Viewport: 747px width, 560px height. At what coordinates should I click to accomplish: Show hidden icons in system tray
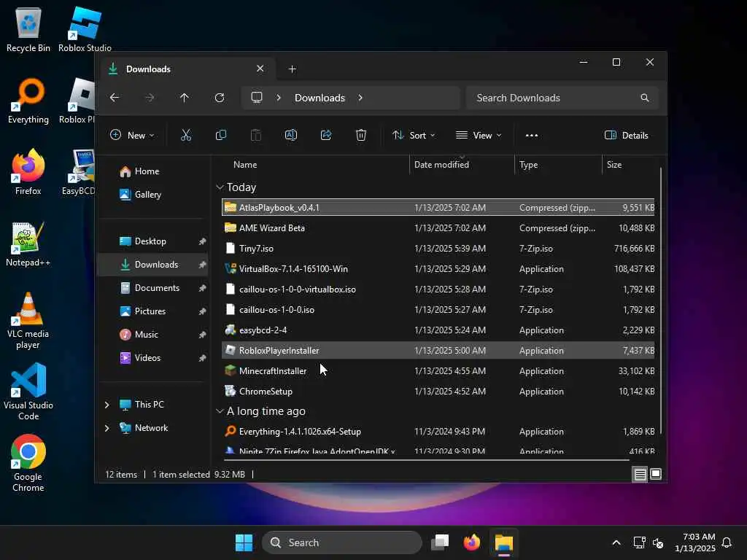(x=616, y=542)
